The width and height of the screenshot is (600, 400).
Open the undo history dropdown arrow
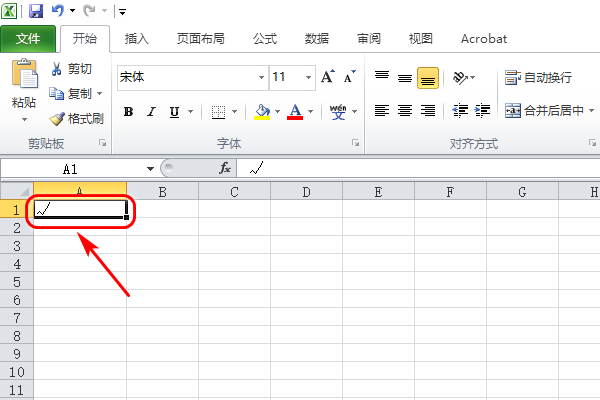coord(72,11)
